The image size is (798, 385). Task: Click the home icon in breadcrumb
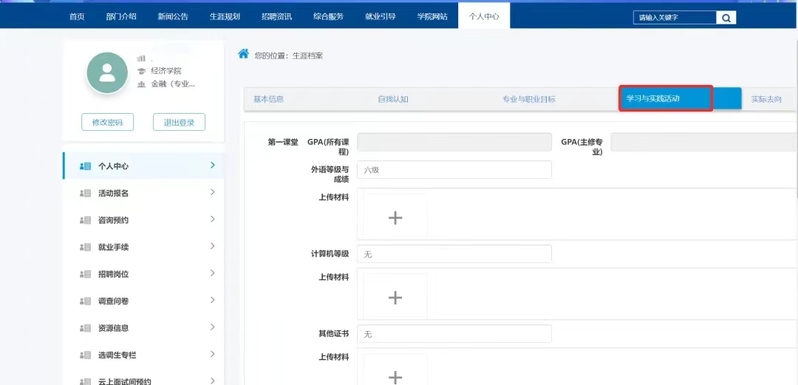tap(244, 54)
